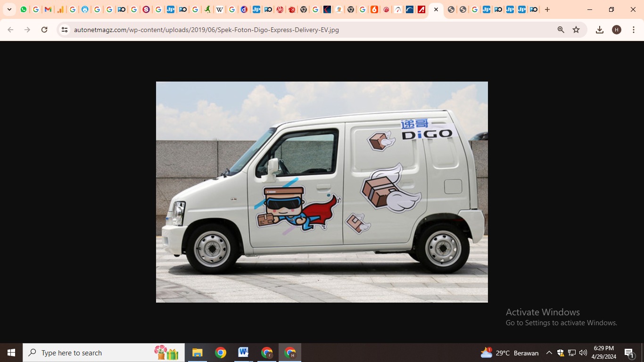View site information icon in address bar

click(65, 30)
